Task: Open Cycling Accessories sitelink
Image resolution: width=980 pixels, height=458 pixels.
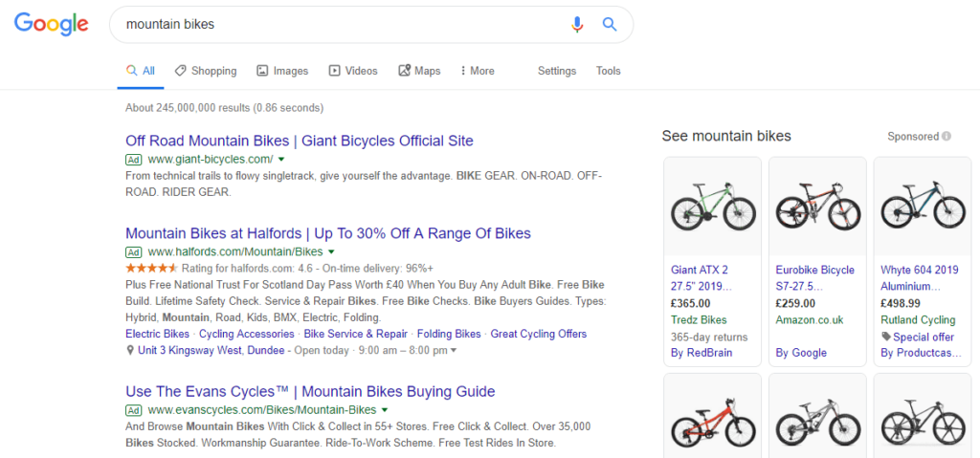Action: [247, 334]
